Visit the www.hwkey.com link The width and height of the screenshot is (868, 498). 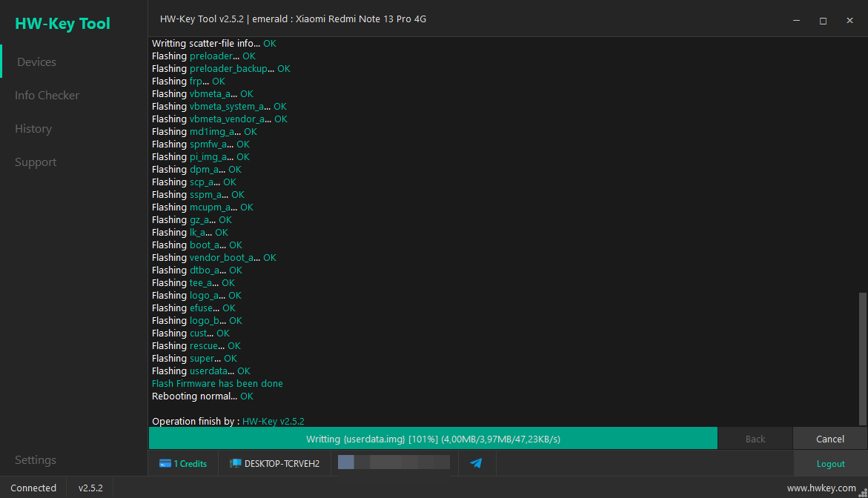[821, 488]
